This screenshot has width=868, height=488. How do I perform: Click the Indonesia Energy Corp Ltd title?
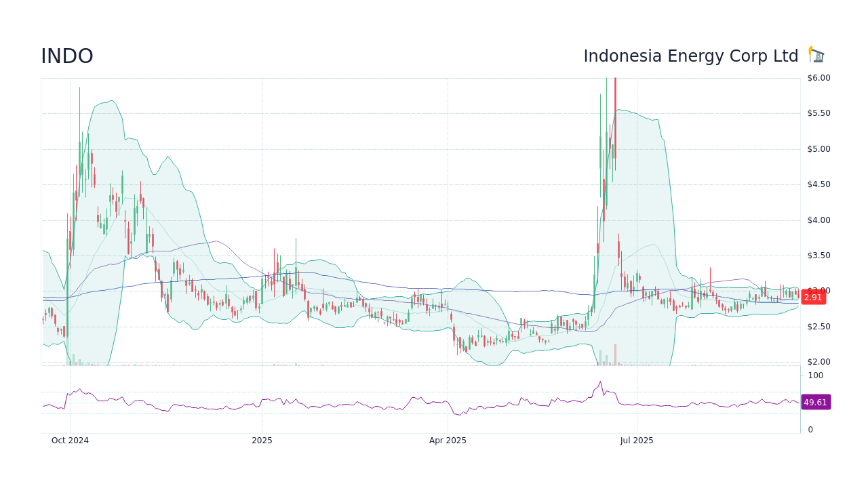point(691,56)
